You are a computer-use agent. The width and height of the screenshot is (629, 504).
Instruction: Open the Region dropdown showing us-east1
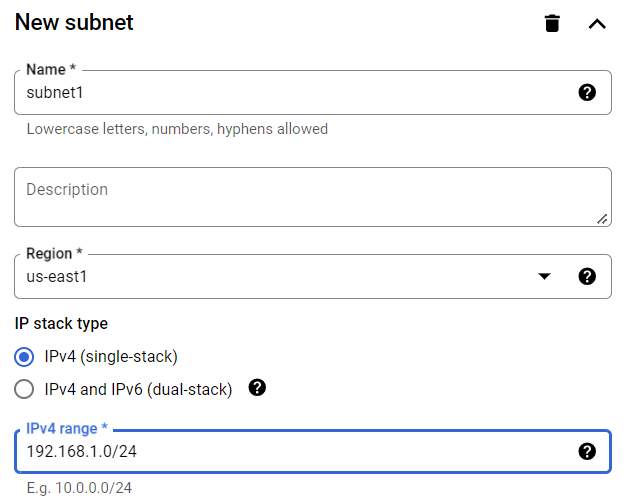[280, 276]
